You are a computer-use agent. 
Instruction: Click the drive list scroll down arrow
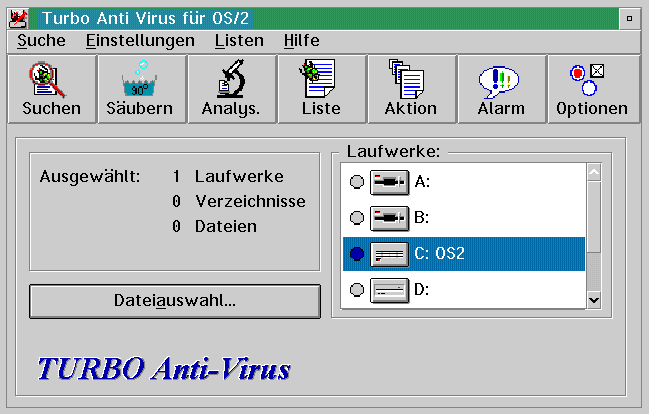pyautogui.click(x=594, y=300)
